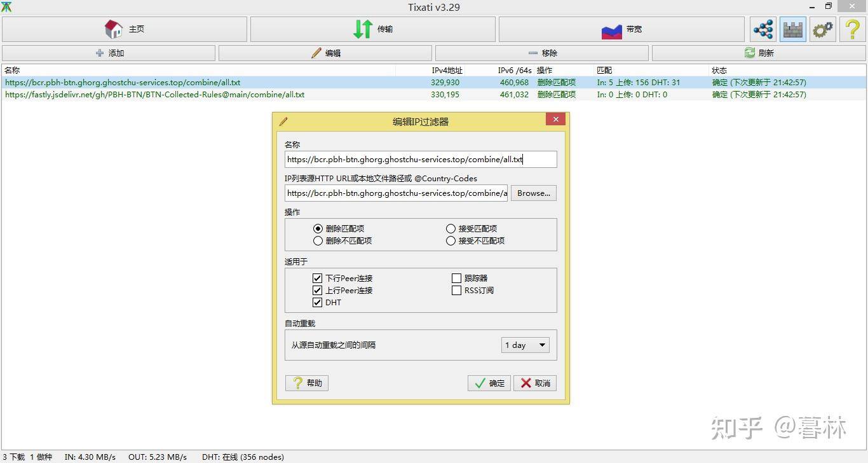Sort by 操作 column header
Viewport: 868px width, 463px height.
[545, 71]
